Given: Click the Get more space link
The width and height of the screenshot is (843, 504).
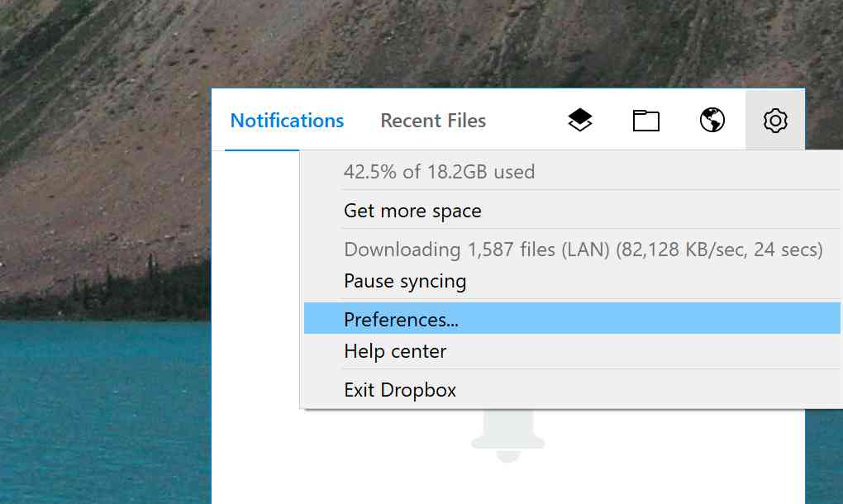Looking at the screenshot, I should click(x=412, y=211).
